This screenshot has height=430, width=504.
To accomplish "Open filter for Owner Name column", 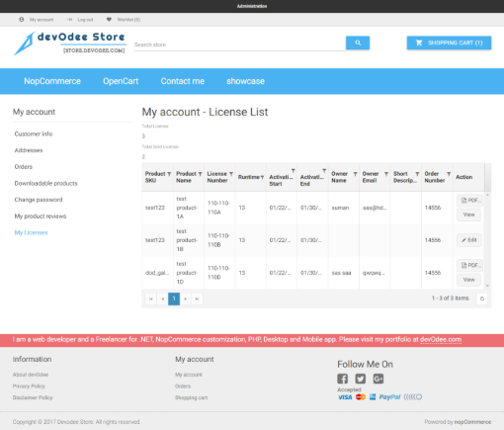I will point(355,174).
